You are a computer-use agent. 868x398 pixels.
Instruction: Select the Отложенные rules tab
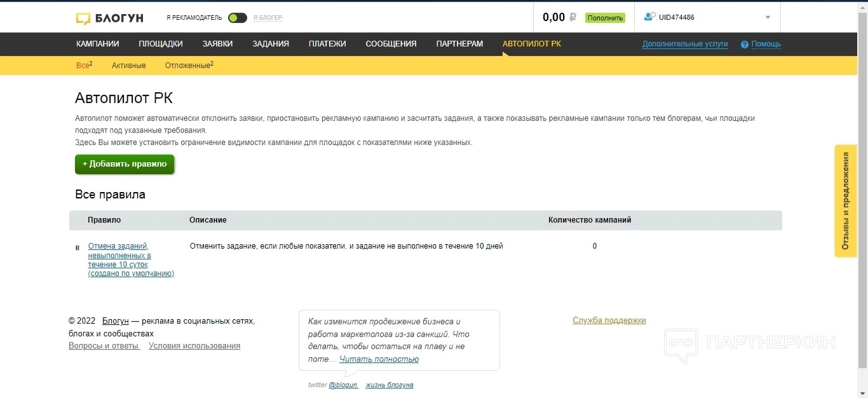click(189, 65)
